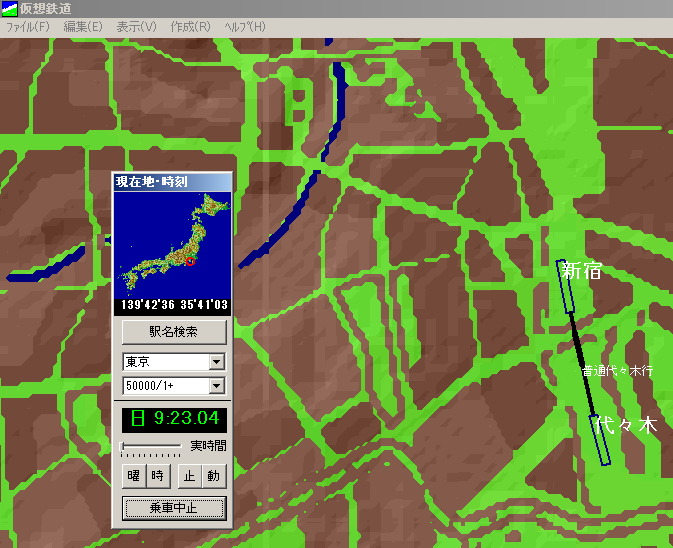Click the 動 run button
Screen dimensions: 673x548
[x=214, y=476]
